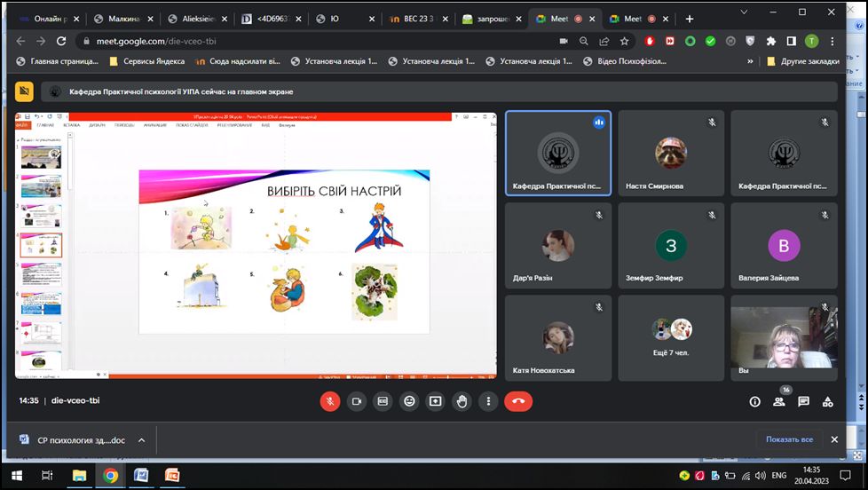Open the meeting details info icon
The height and width of the screenshot is (490, 868).
(754, 402)
